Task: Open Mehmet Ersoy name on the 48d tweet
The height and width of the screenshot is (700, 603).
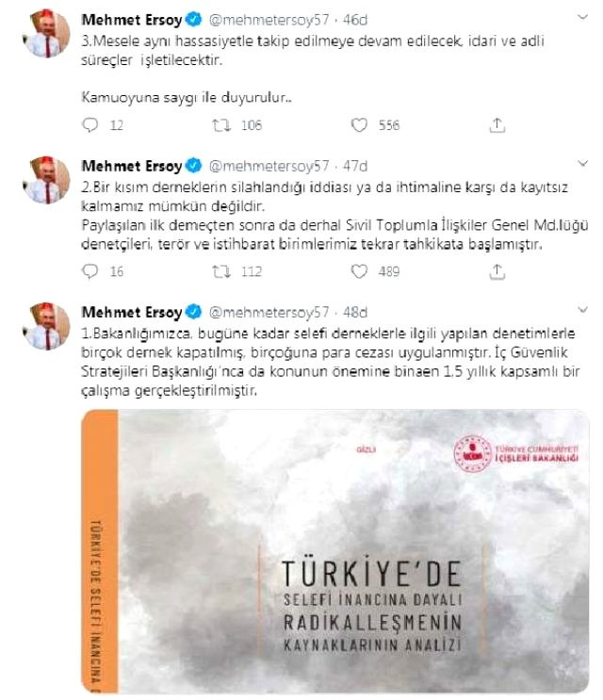Action: tap(132, 312)
